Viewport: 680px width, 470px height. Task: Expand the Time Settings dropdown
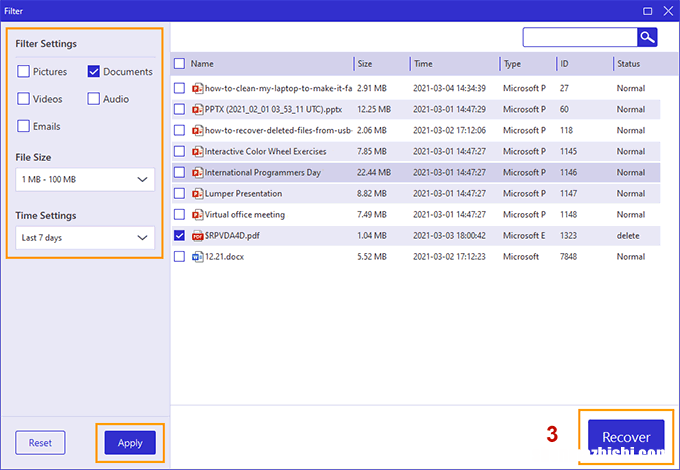click(85, 238)
